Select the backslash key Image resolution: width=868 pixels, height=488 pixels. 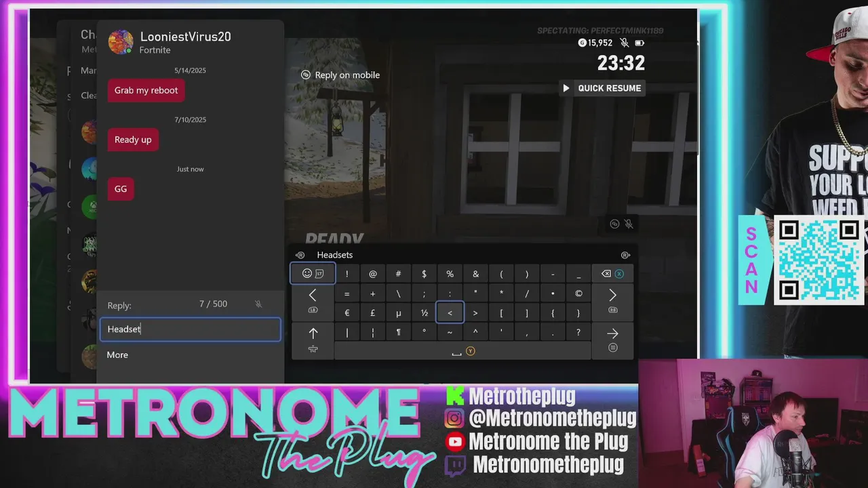click(398, 294)
